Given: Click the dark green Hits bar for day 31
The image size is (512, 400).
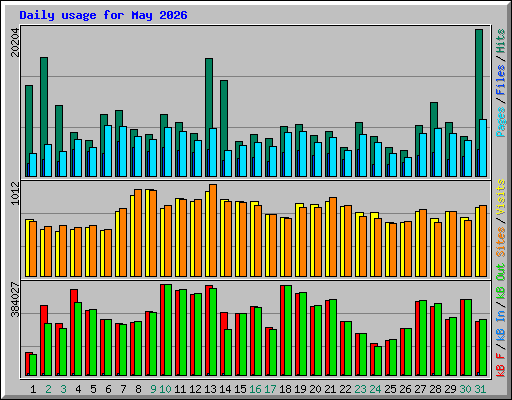Looking at the screenshot, I should click(x=479, y=74).
